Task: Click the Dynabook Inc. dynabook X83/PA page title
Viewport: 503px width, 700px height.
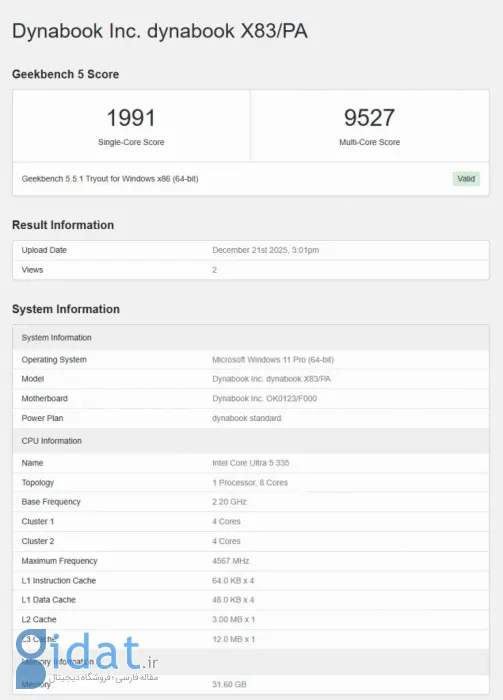Action: pos(160,31)
